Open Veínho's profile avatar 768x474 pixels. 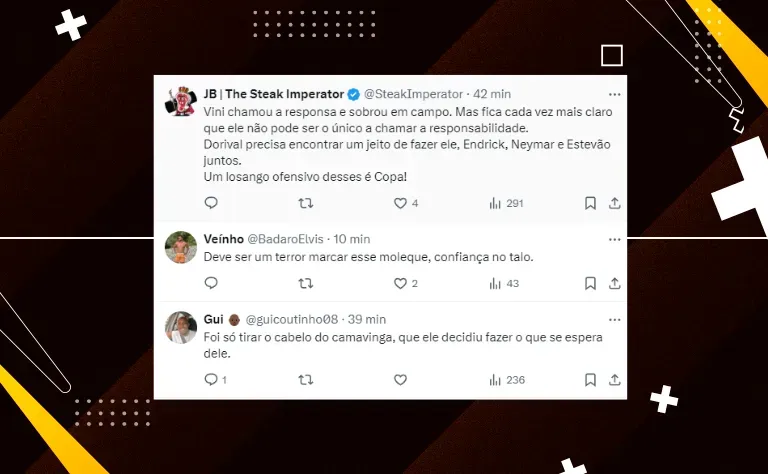181,247
